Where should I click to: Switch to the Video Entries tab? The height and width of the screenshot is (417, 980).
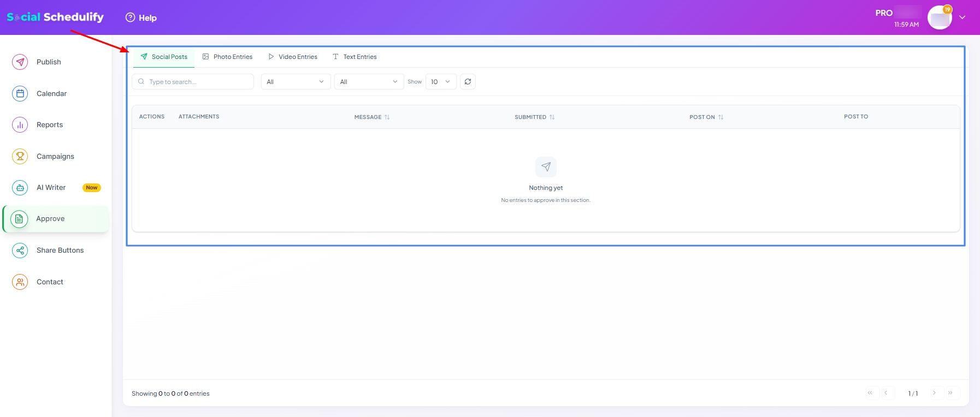pyautogui.click(x=293, y=57)
